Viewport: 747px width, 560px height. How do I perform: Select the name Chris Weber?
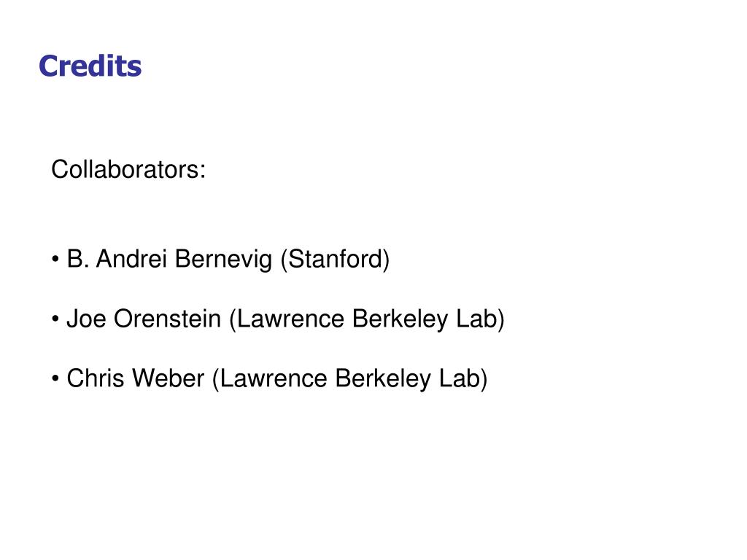pos(135,378)
